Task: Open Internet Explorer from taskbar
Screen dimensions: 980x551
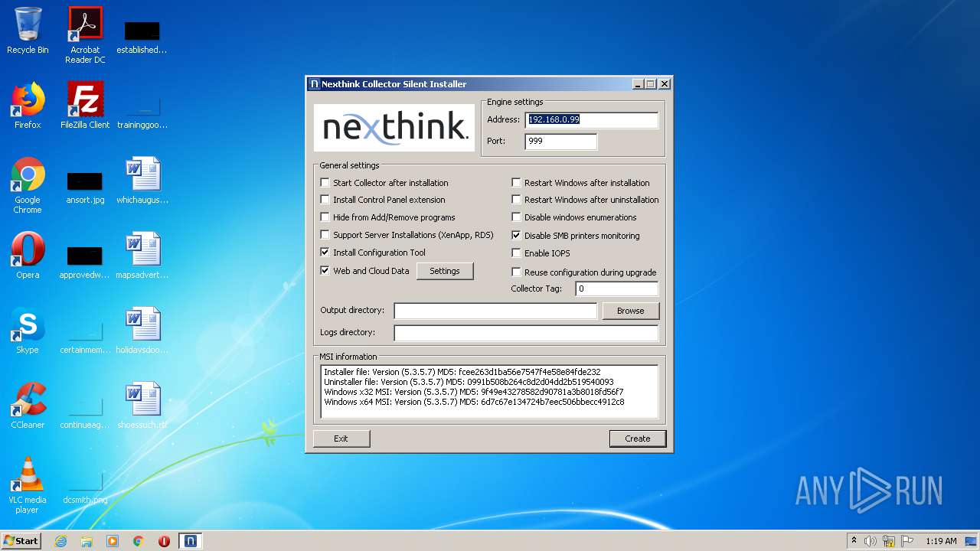Action: pos(61,541)
